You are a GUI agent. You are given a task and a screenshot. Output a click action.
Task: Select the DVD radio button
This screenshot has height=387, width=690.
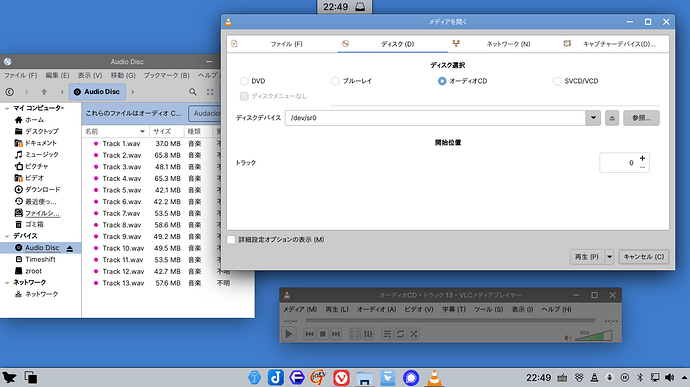tap(244, 81)
